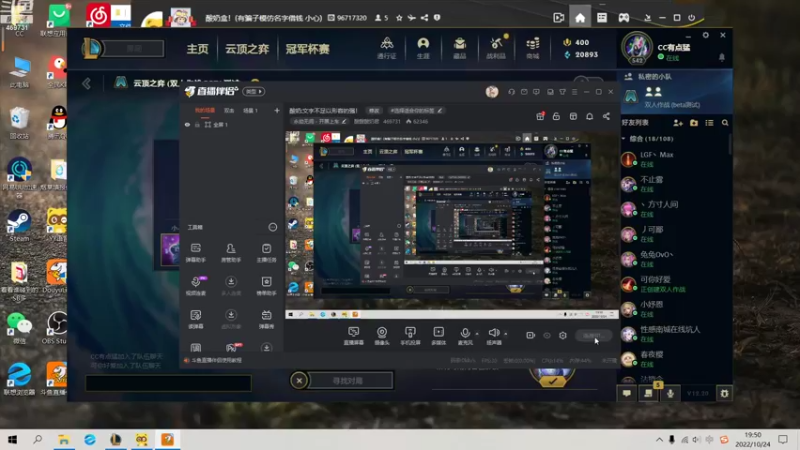800x450 pixels.
Task: Open gift box icon in streaming app
Action: 540,116
